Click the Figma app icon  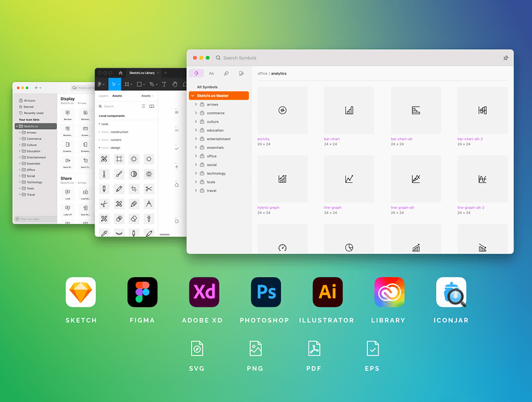[143, 292]
